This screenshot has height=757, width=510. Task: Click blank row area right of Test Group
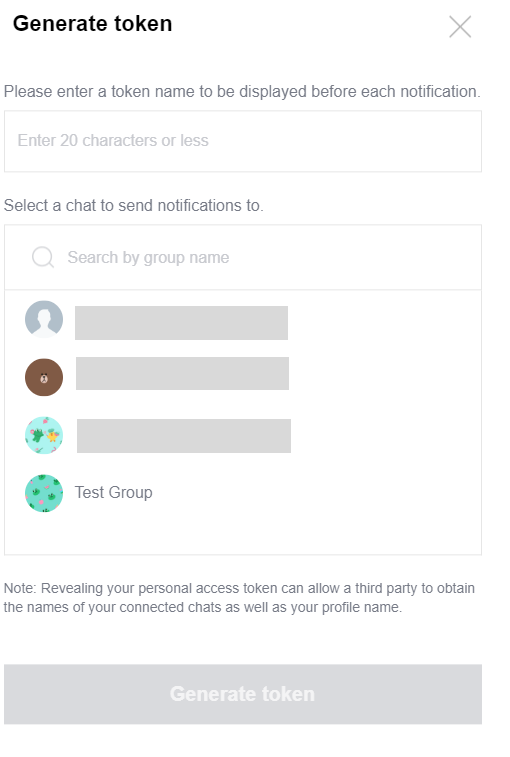314,493
